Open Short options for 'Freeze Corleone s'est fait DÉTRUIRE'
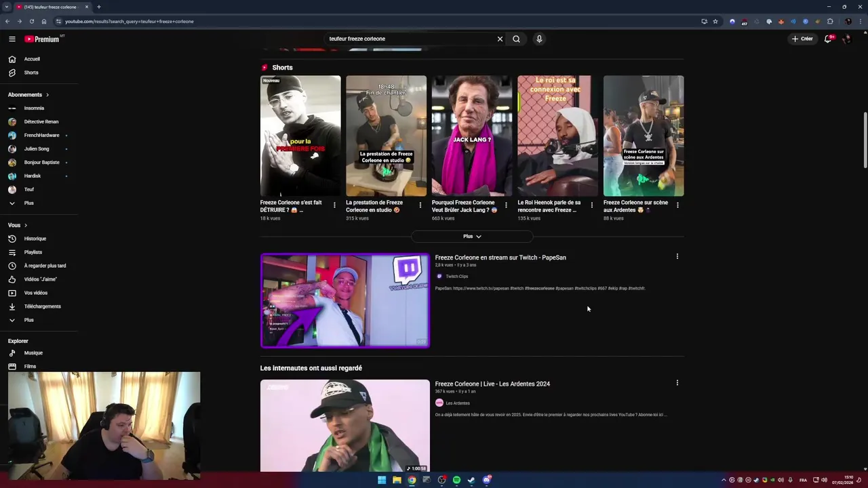The height and width of the screenshot is (488, 868). [x=334, y=205]
